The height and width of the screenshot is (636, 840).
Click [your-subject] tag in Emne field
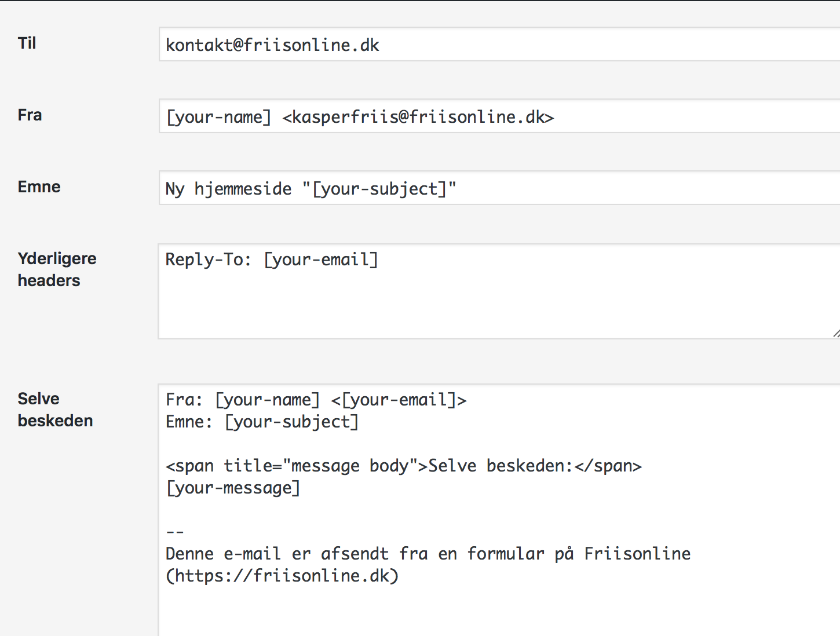[x=379, y=189]
